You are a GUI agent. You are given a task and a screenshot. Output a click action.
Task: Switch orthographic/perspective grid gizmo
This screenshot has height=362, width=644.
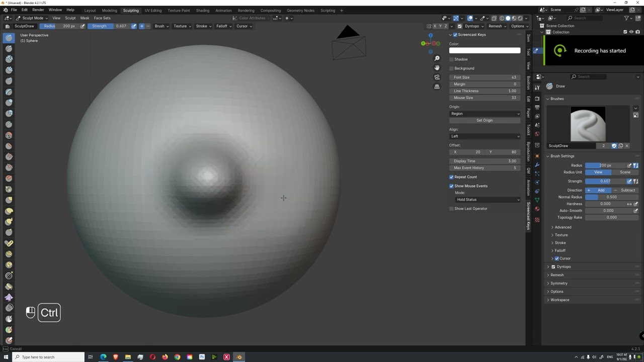pos(437,86)
